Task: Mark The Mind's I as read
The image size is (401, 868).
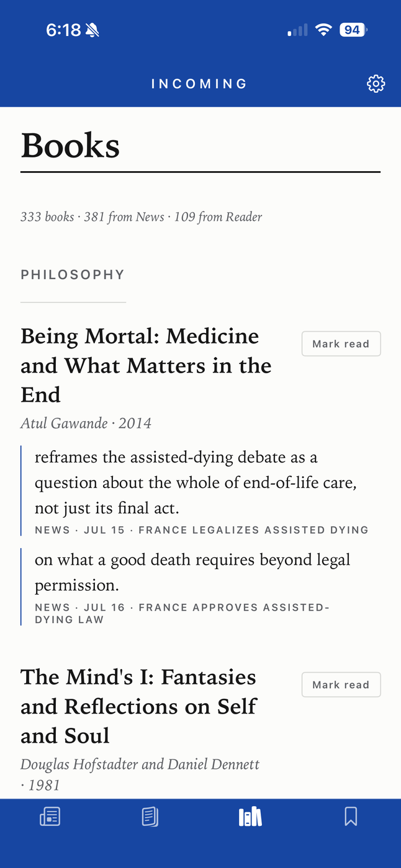Action: pyautogui.click(x=341, y=685)
